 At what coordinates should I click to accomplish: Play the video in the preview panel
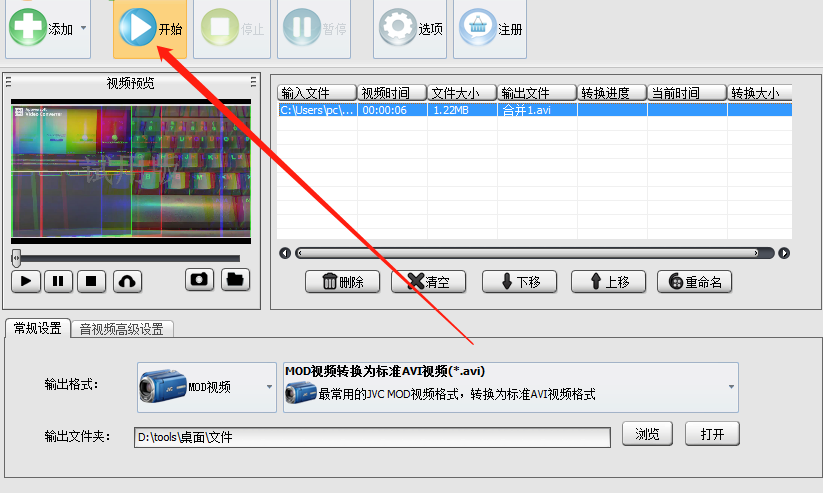click(x=26, y=281)
